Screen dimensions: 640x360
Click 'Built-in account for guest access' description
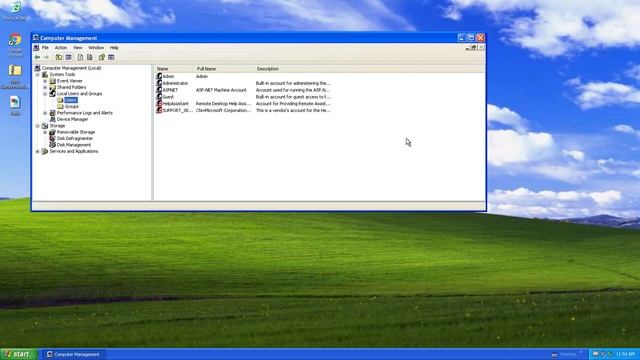(x=293, y=97)
